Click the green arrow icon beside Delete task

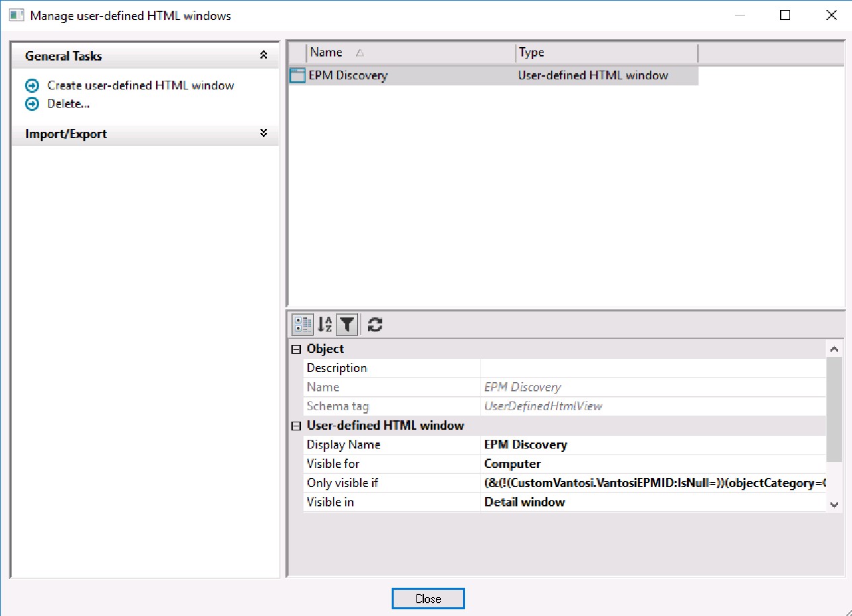tap(32, 104)
